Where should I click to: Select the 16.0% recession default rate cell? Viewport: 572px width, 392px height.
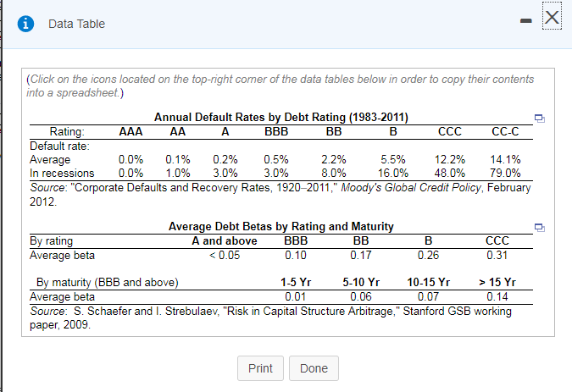[x=393, y=173]
